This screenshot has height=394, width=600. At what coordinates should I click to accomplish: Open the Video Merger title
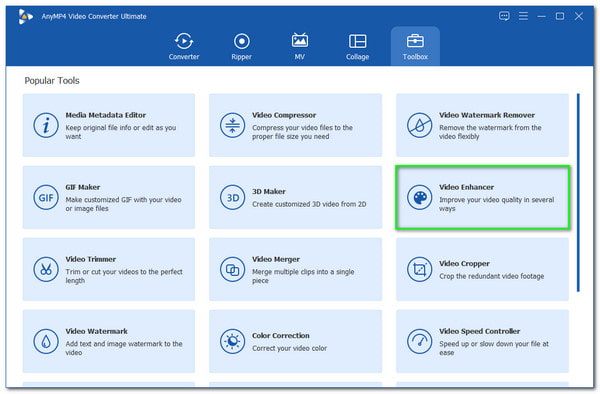276,259
